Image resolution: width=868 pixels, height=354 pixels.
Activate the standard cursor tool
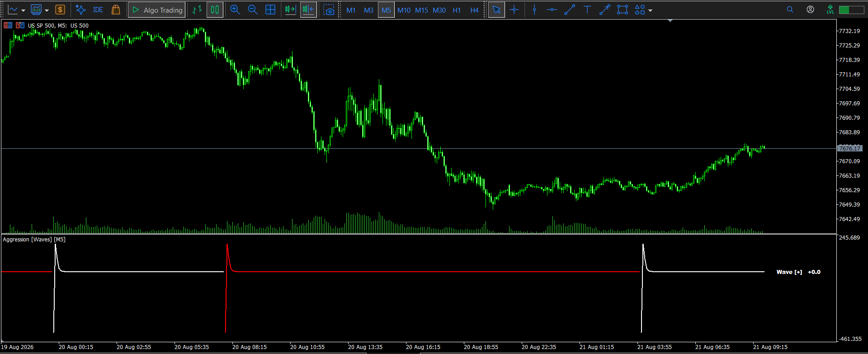pos(496,10)
